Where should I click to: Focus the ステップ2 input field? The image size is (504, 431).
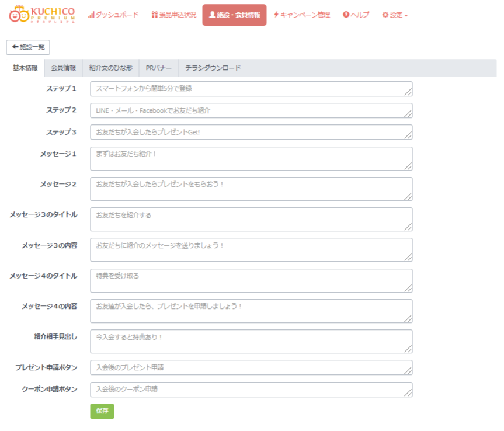[251, 110]
